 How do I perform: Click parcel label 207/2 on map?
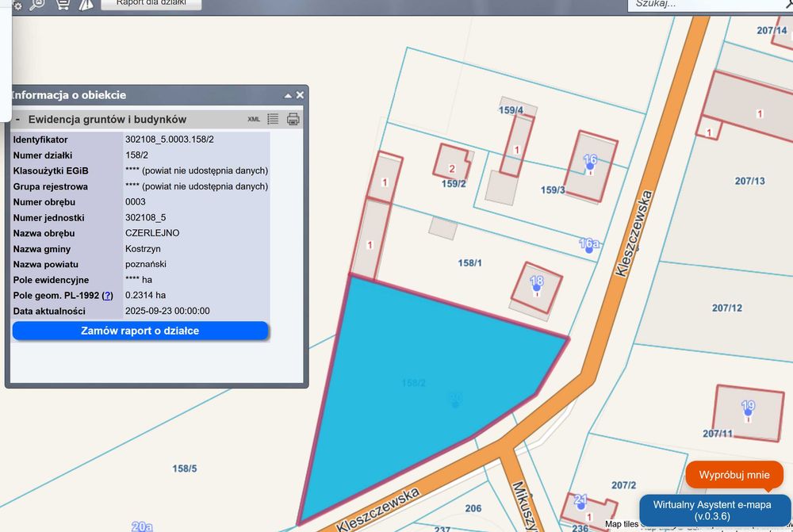[x=624, y=485]
